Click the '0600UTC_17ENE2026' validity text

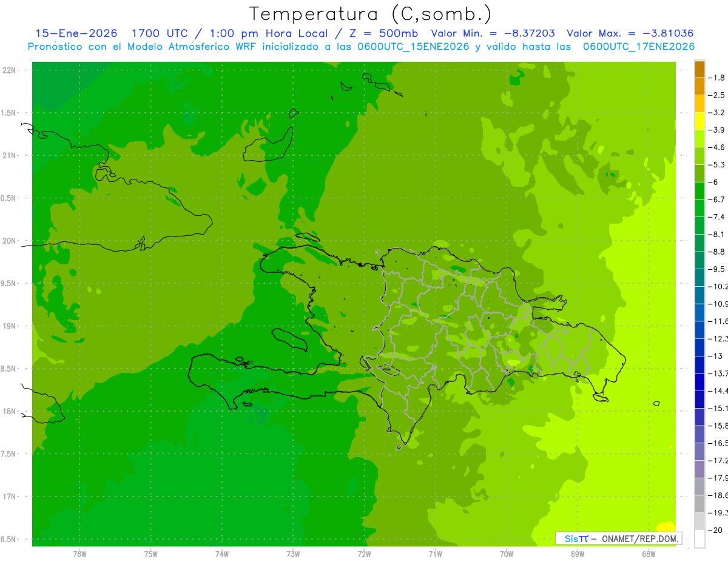(x=638, y=47)
